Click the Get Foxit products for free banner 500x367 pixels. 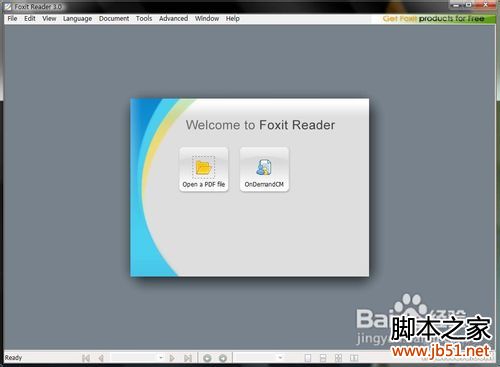pyautogui.click(x=433, y=19)
